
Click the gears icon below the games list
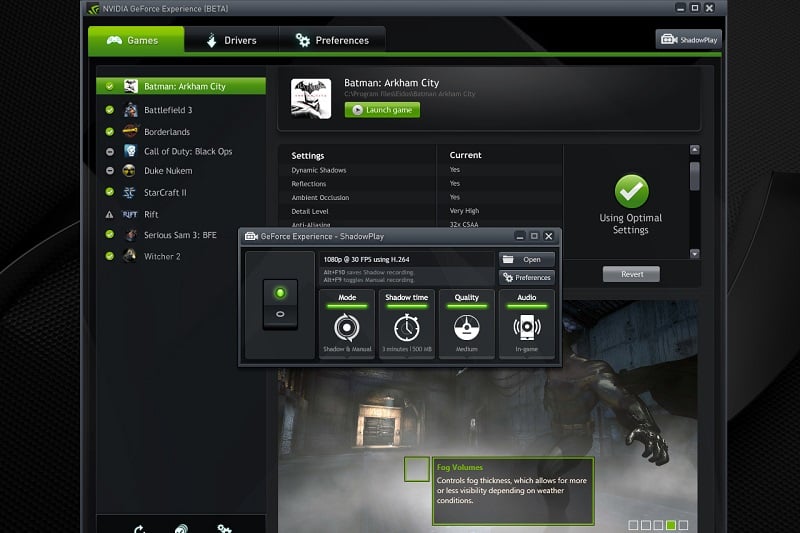(224, 529)
